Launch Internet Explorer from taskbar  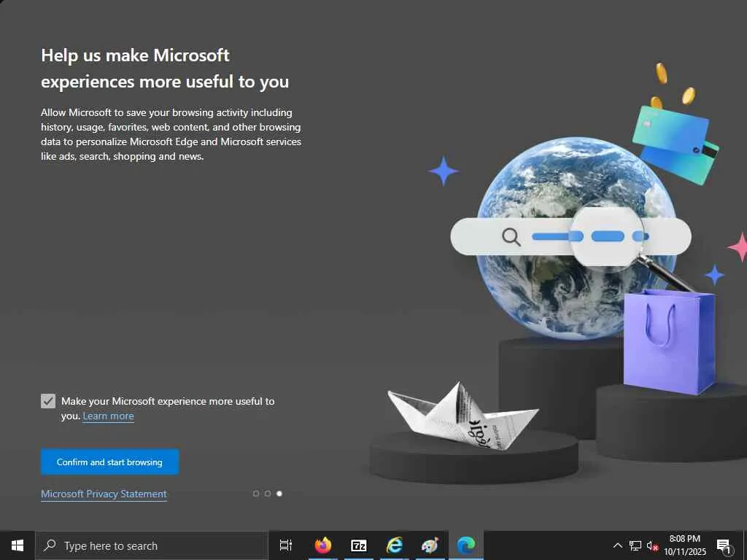point(395,545)
